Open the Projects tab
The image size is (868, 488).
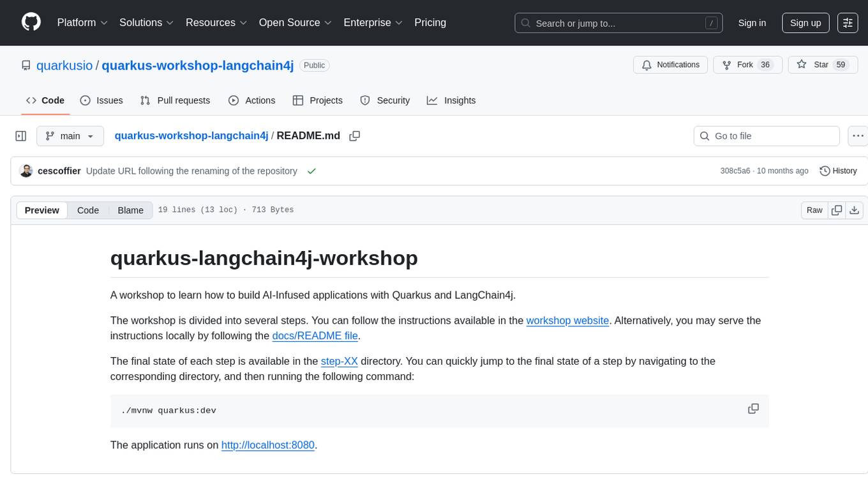coord(317,100)
